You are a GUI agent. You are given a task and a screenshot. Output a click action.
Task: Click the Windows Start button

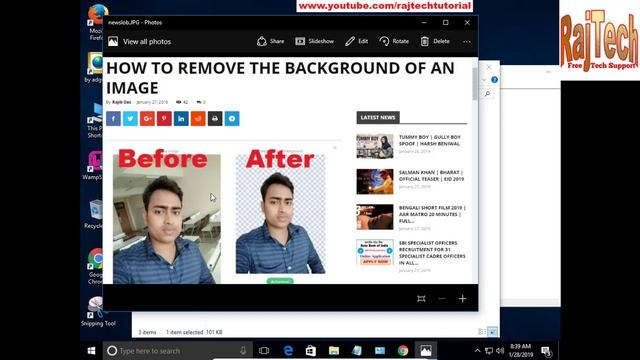coord(91,351)
